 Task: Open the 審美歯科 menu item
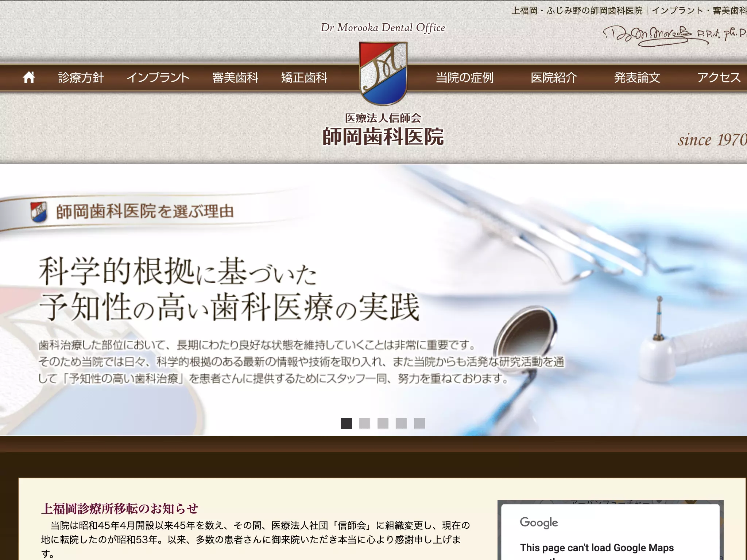point(235,77)
